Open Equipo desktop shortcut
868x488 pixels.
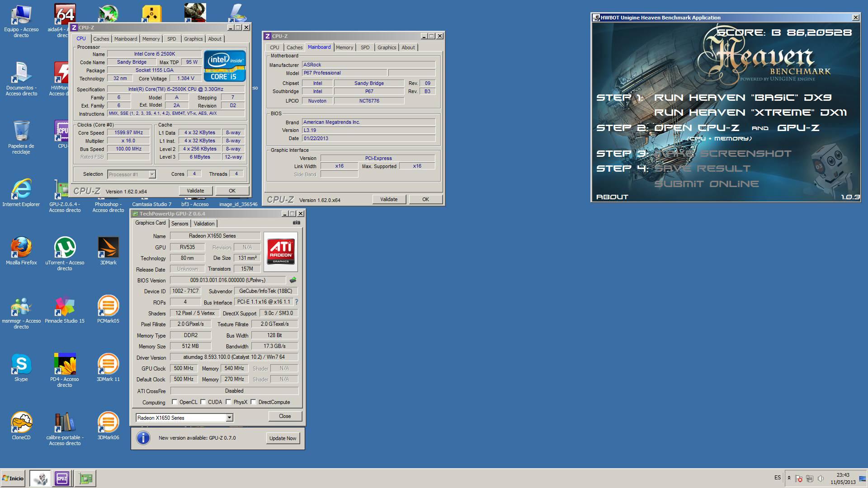point(21,20)
